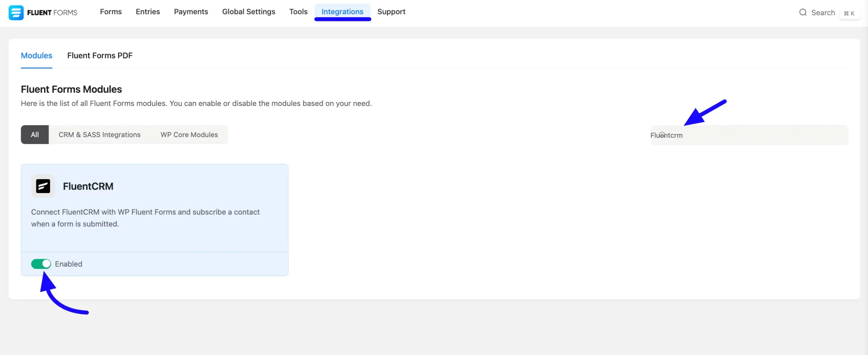Open the Support page
Image resolution: width=868 pixels, height=355 pixels.
(391, 12)
